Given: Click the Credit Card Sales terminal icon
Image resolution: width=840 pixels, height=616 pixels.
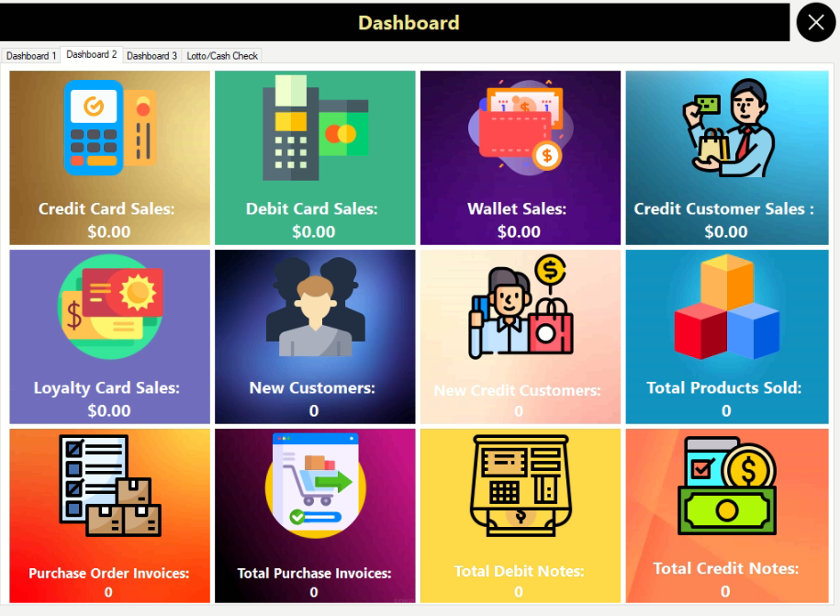Looking at the screenshot, I should (110, 128).
